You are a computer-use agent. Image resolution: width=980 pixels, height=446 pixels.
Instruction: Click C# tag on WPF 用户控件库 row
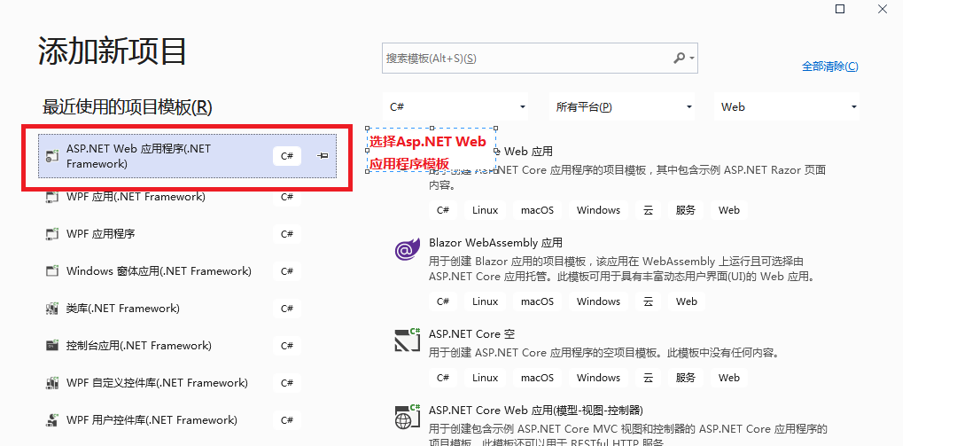coord(287,420)
